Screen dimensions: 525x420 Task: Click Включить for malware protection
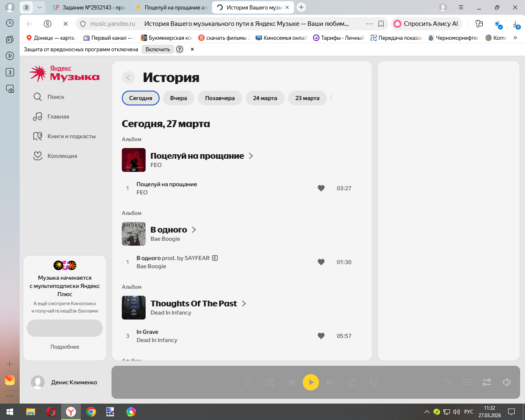pos(158,49)
